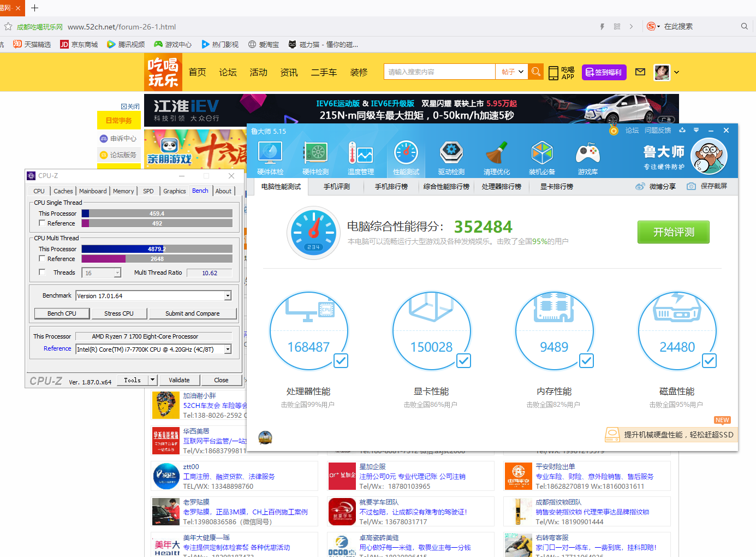The width and height of the screenshot is (756, 557).
Task: Open 温度管理 temperature management icon
Action: pyautogui.click(x=361, y=158)
